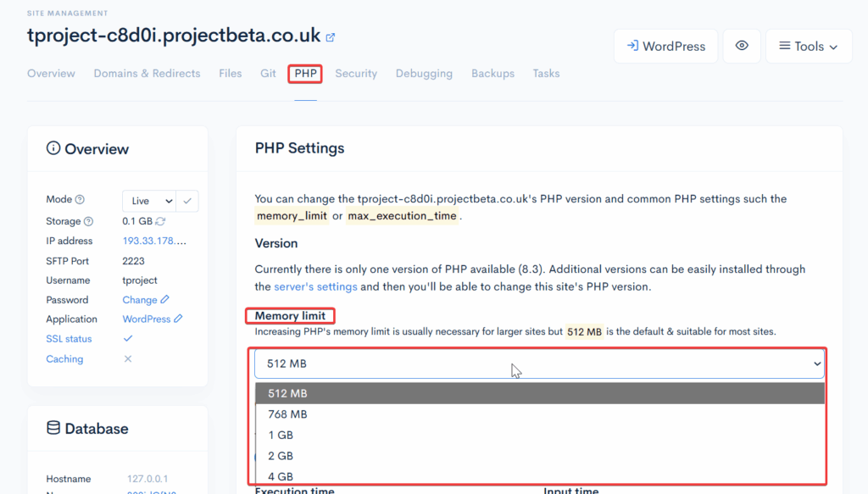Viewport: 868px width, 494px height.
Task: Click the Database panel stack icon
Action: (x=53, y=429)
